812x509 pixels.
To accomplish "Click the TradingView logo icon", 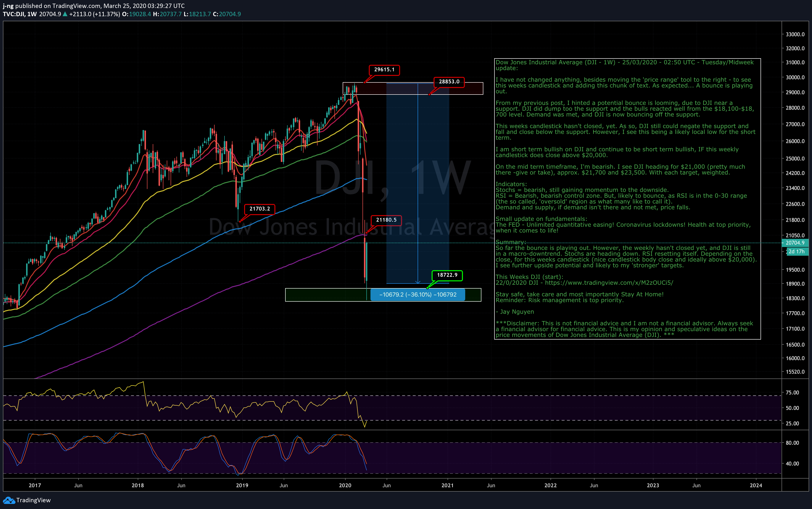I will [9, 500].
